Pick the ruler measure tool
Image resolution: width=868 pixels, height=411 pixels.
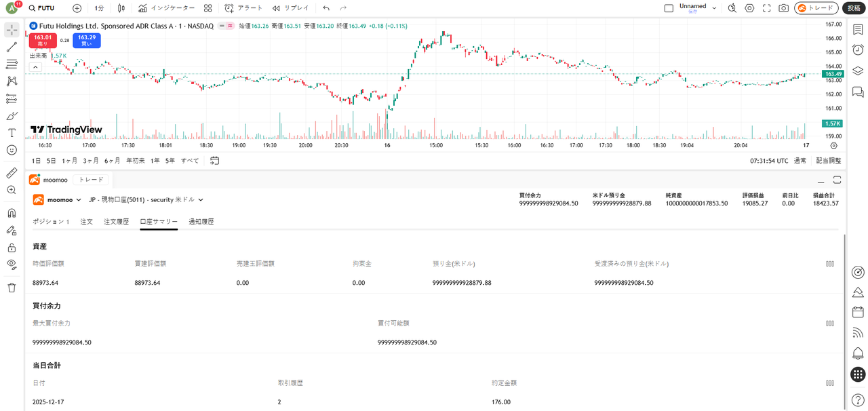click(12, 174)
